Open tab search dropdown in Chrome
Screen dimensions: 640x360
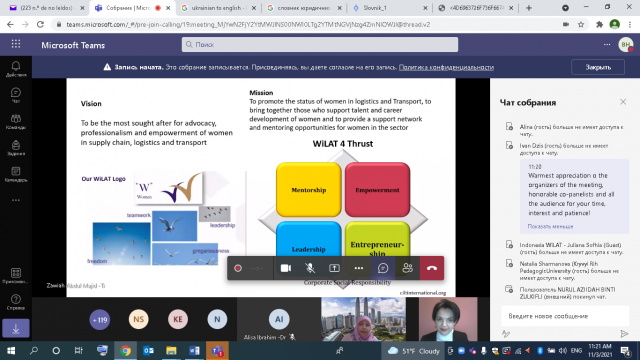565,8
